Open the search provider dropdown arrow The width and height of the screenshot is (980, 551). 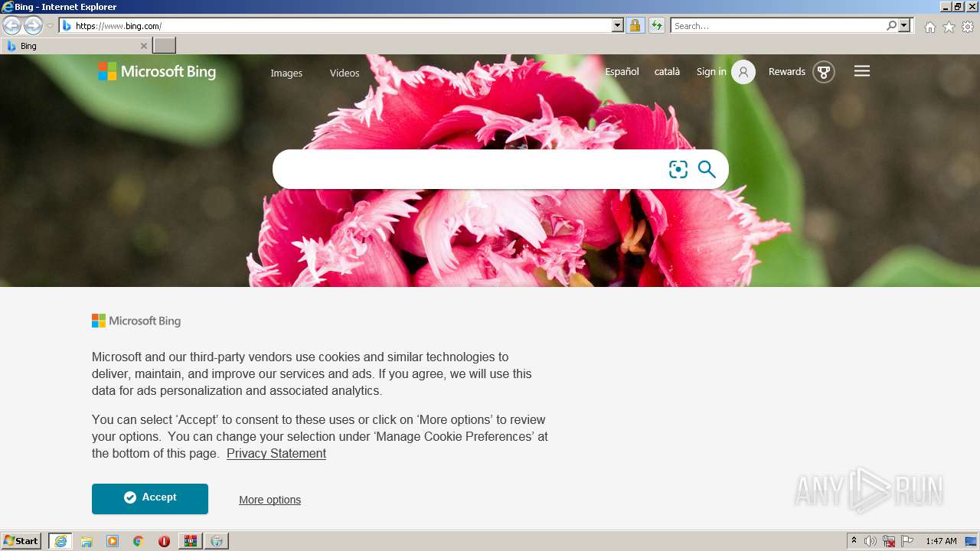(904, 26)
